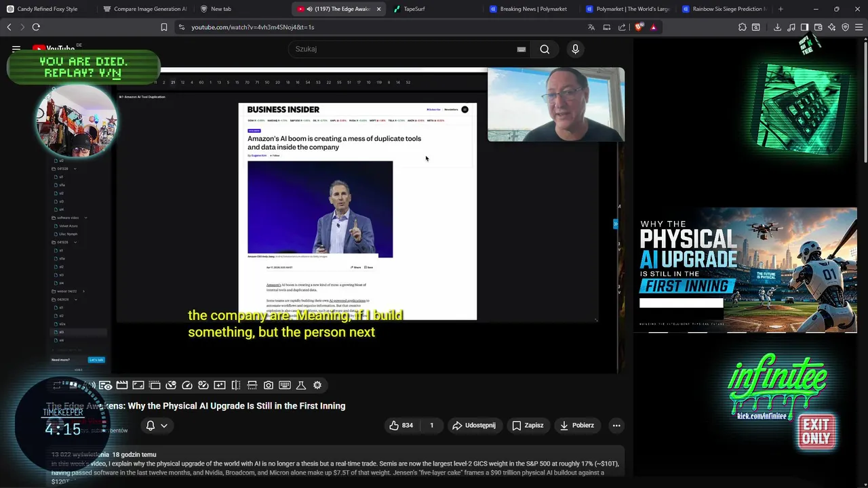Go back with the browser back arrow

coord(9,27)
